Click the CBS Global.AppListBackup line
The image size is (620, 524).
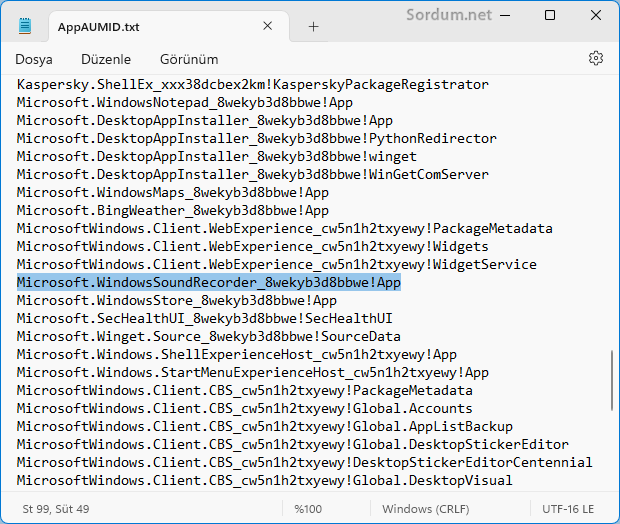tap(265, 427)
